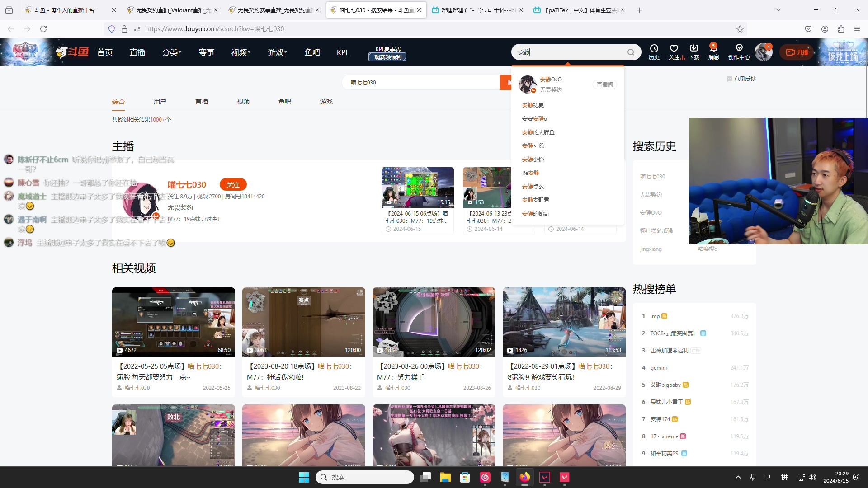Open the 关注 heart icon
868x488 pixels.
point(674,52)
